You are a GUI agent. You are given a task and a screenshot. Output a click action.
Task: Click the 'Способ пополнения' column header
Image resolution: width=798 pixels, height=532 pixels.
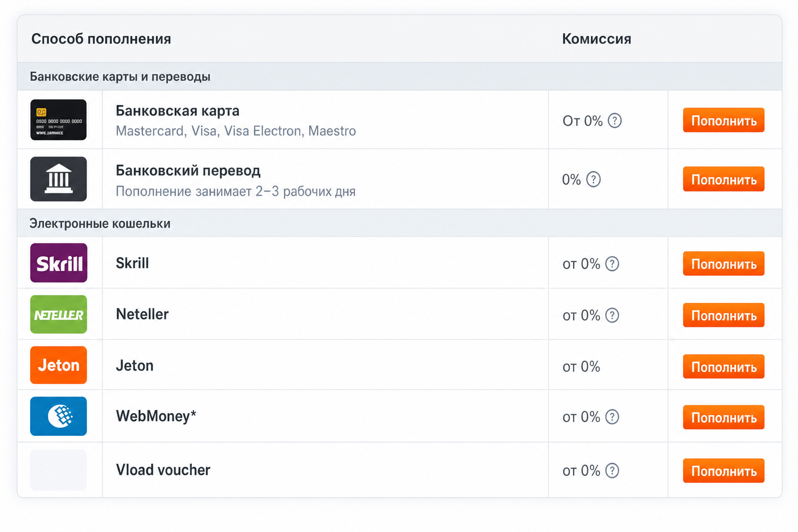[x=101, y=39]
